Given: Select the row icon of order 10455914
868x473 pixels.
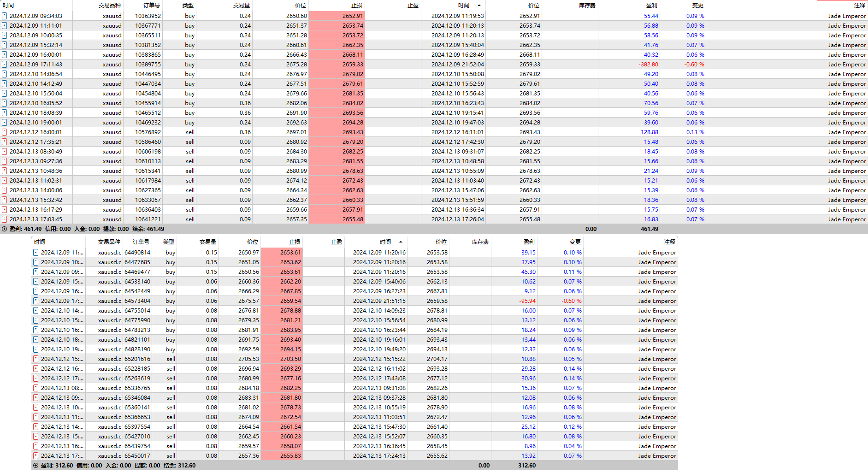Looking at the screenshot, I should point(5,103).
